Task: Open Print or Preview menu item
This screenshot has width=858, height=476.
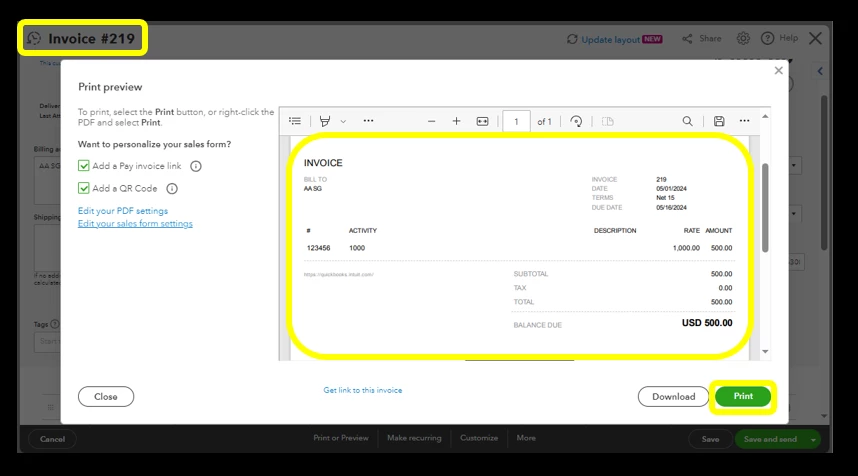Action: pyautogui.click(x=341, y=438)
